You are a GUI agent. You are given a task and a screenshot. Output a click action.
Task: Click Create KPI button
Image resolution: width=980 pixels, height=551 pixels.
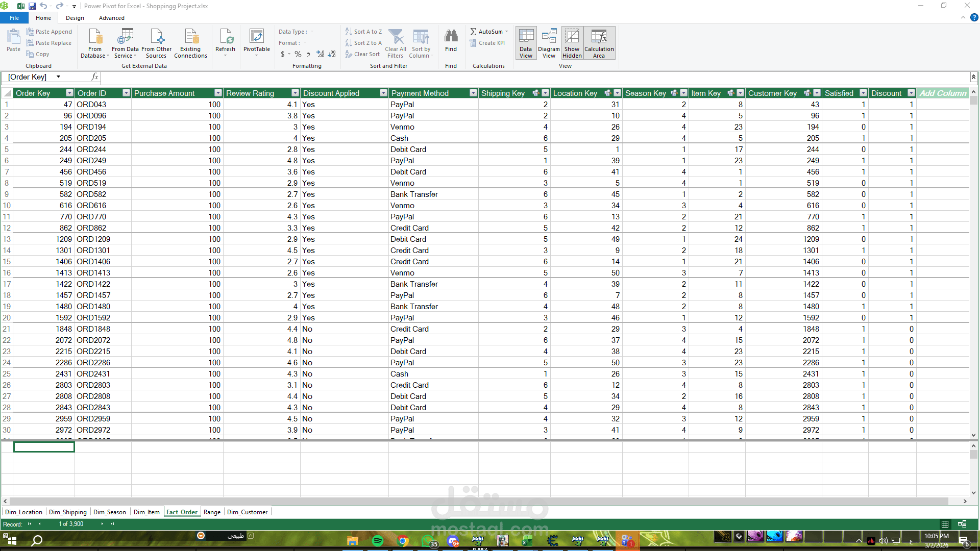[487, 43]
